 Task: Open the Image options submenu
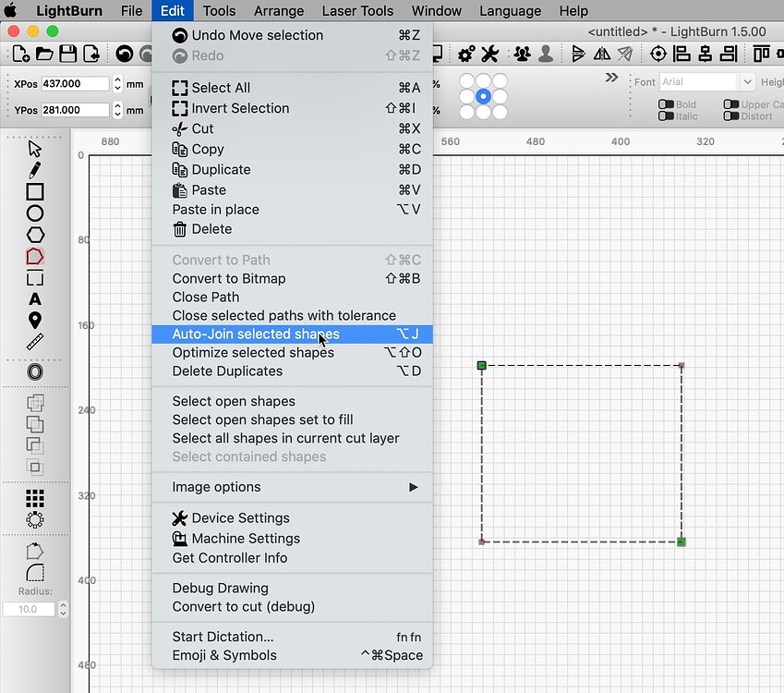(292, 487)
